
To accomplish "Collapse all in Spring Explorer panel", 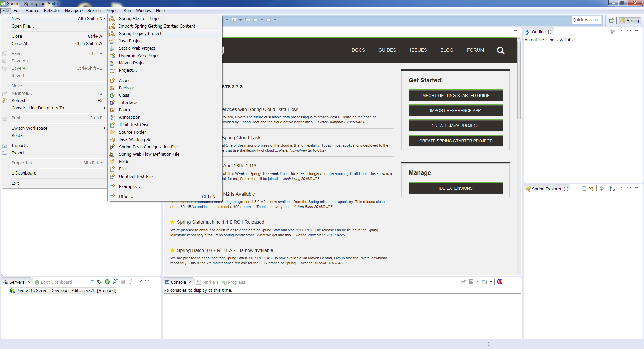I will click(x=584, y=189).
